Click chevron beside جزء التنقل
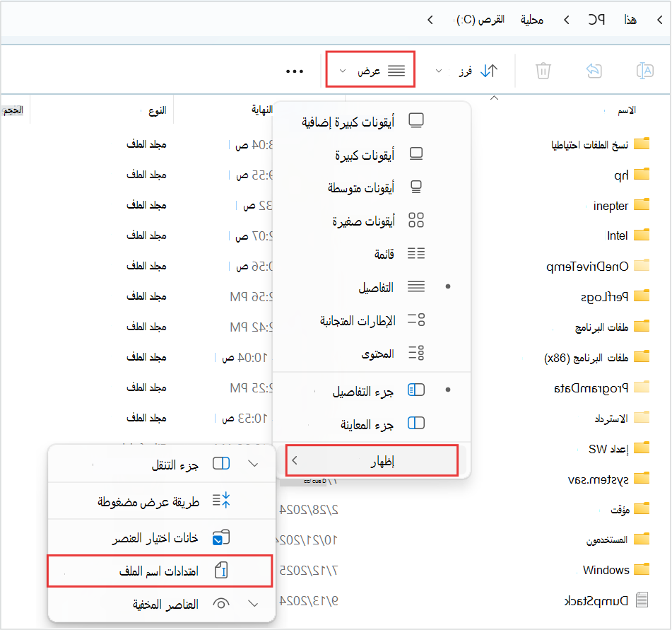This screenshot has width=672, height=630. click(x=254, y=464)
